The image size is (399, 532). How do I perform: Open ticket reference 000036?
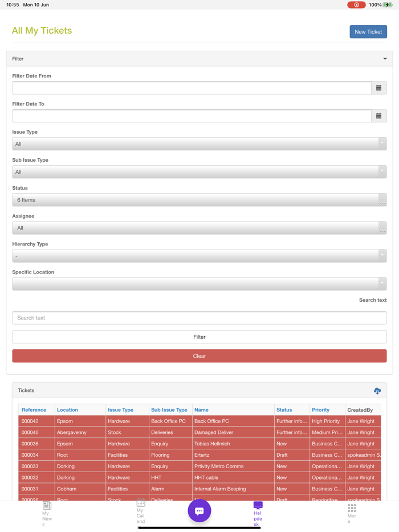click(30, 444)
